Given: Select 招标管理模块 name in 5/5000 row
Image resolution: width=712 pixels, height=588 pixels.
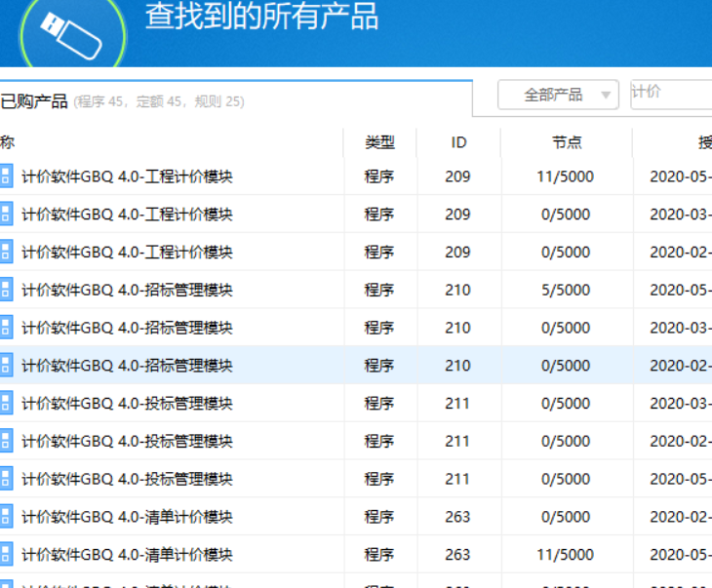Looking at the screenshot, I should [127, 290].
